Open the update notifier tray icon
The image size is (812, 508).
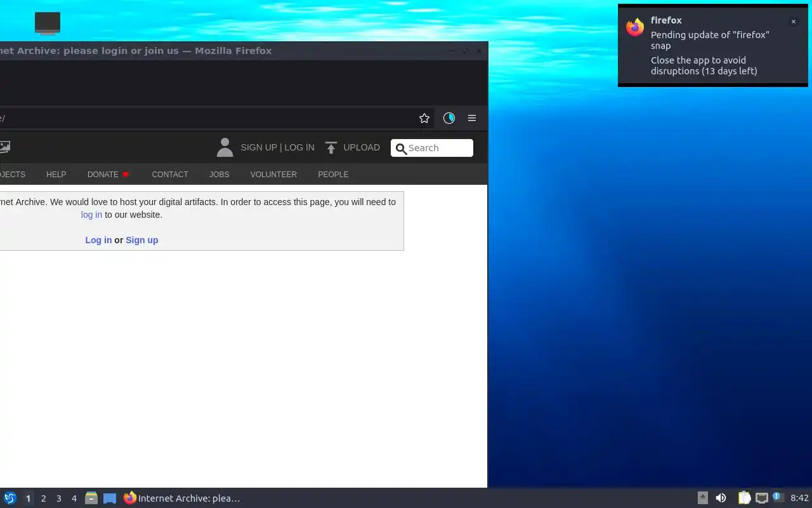point(778,497)
